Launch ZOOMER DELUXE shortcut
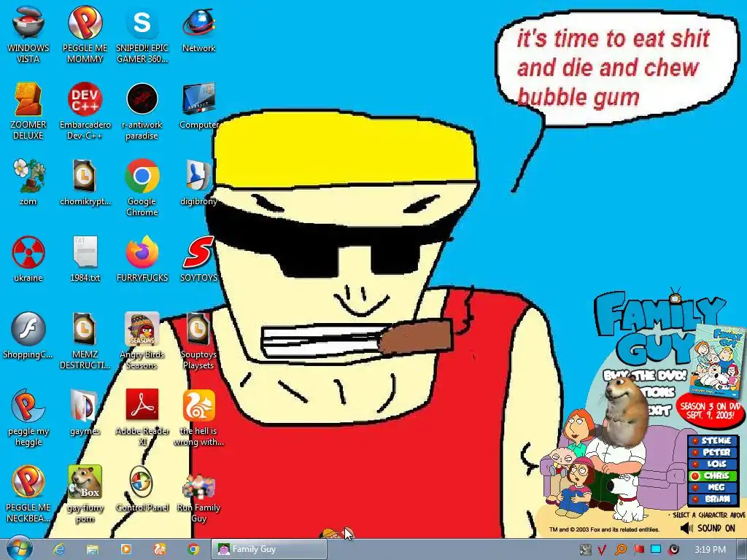This screenshot has height=560, width=747. [x=28, y=111]
